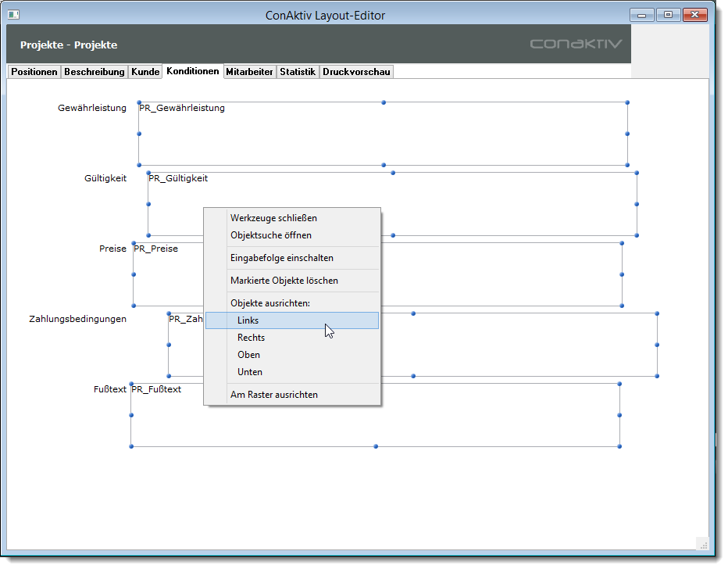
Task: Select 'Objektsuche öffnen' menu entry
Action: tap(271, 235)
